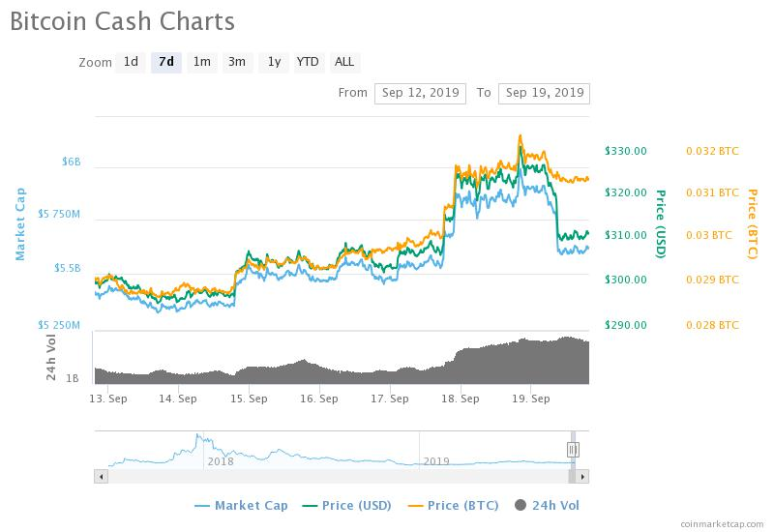Viewport: 774px width, 532px height.
Task: Click the $300.00 price label
Action: [x=625, y=280]
